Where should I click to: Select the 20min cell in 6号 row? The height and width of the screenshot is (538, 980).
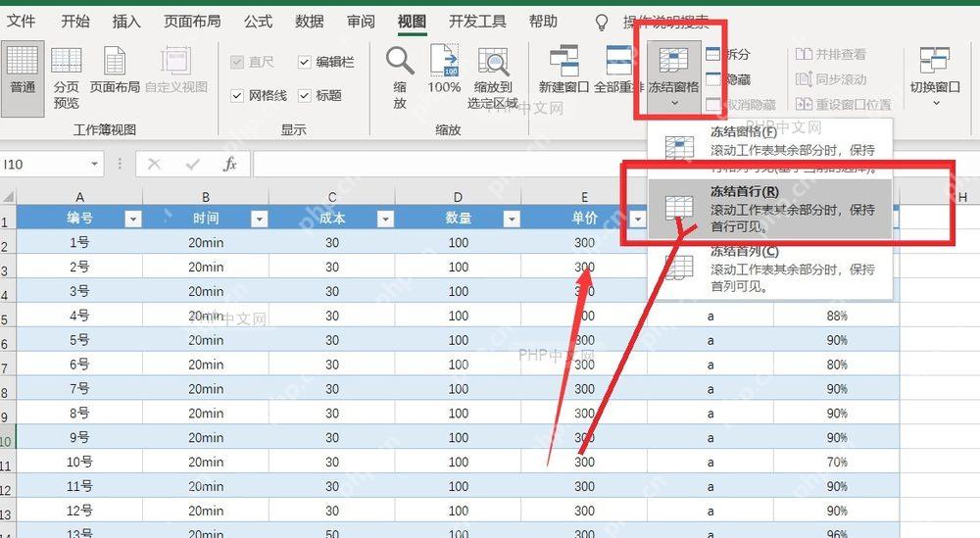(x=206, y=365)
